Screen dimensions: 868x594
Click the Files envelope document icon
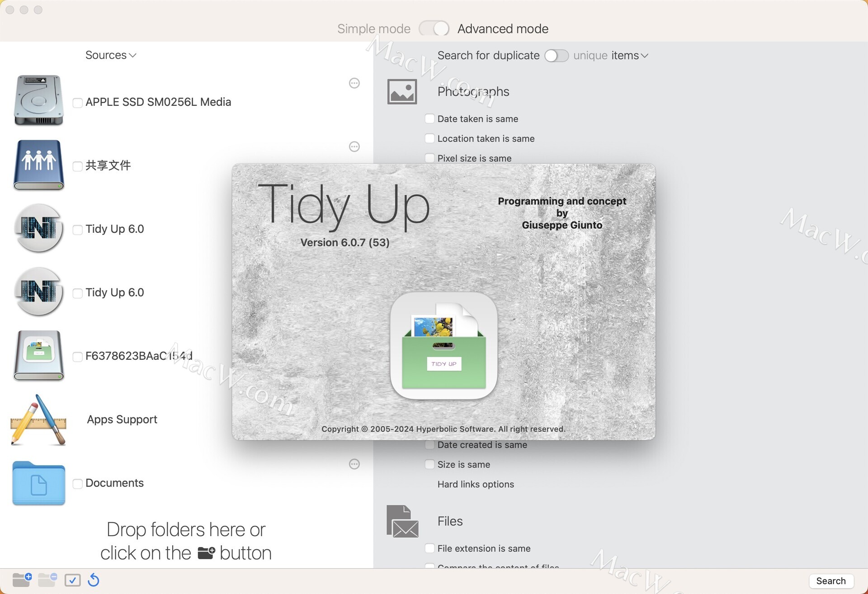pos(402,521)
